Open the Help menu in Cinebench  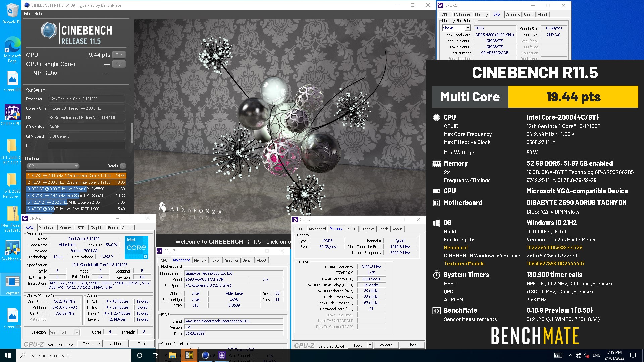tap(38, 14)
